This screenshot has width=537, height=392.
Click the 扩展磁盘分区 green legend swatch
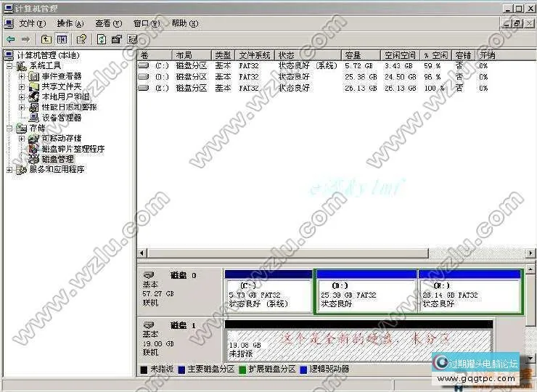(243, 369)
